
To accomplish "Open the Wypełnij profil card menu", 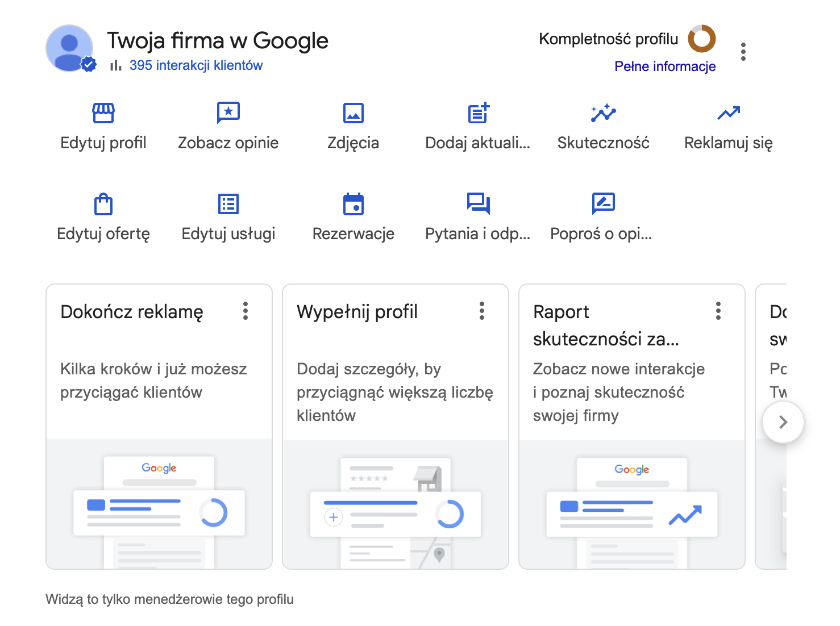I will [x=482, y=311].
